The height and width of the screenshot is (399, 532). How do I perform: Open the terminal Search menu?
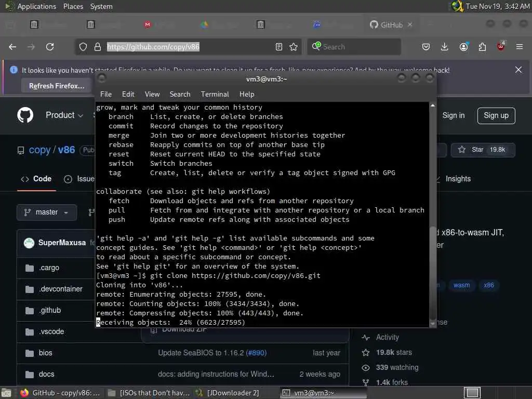(180, 95)
